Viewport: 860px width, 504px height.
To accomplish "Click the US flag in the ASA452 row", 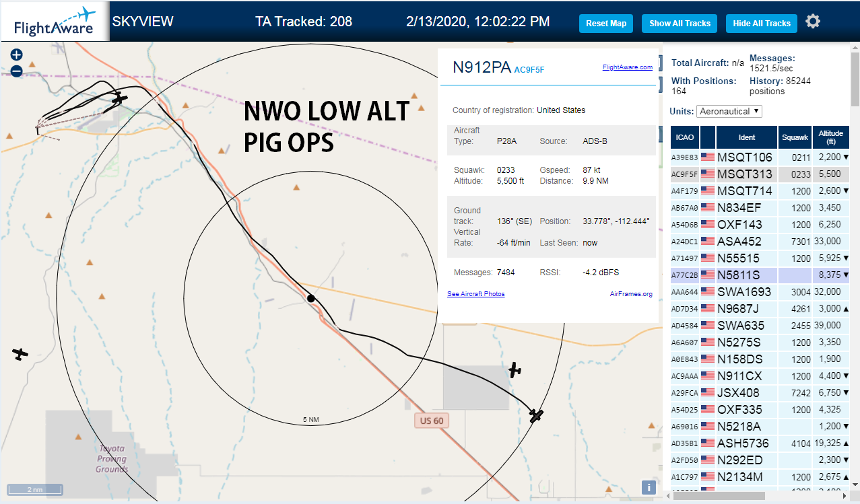I will tap(708, 241).
